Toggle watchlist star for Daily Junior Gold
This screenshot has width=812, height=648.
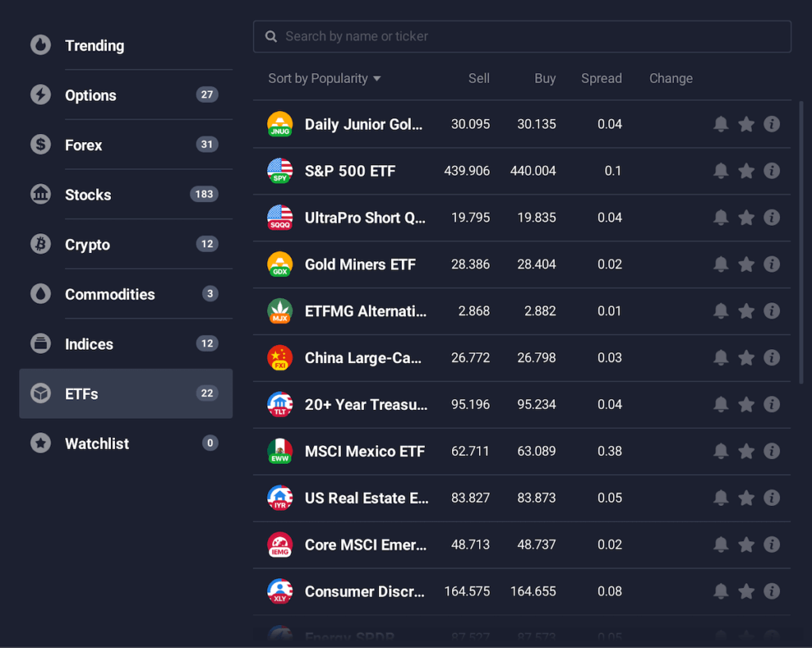click(x=746, y=124)
